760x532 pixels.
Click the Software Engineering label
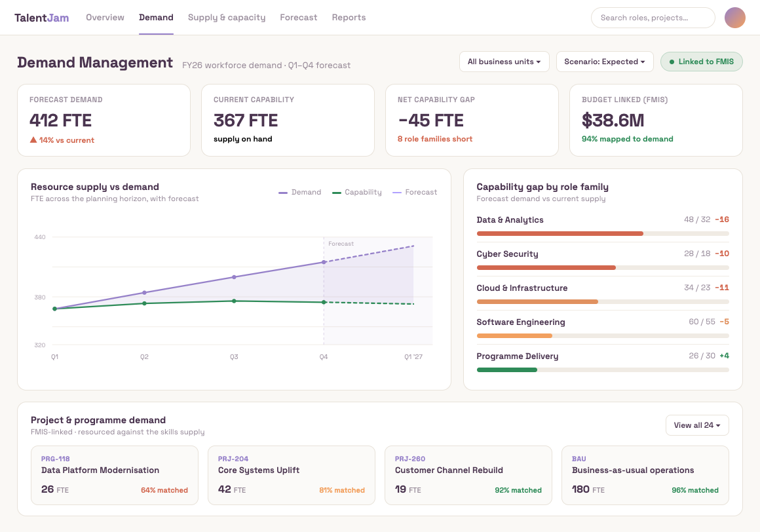point(521,322)
